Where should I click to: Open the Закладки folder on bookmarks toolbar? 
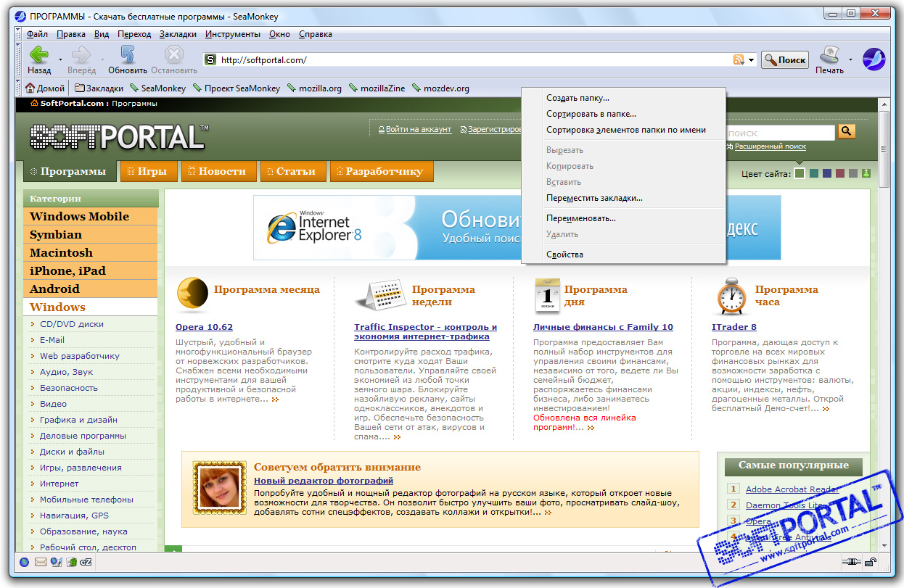coord(99,88)
